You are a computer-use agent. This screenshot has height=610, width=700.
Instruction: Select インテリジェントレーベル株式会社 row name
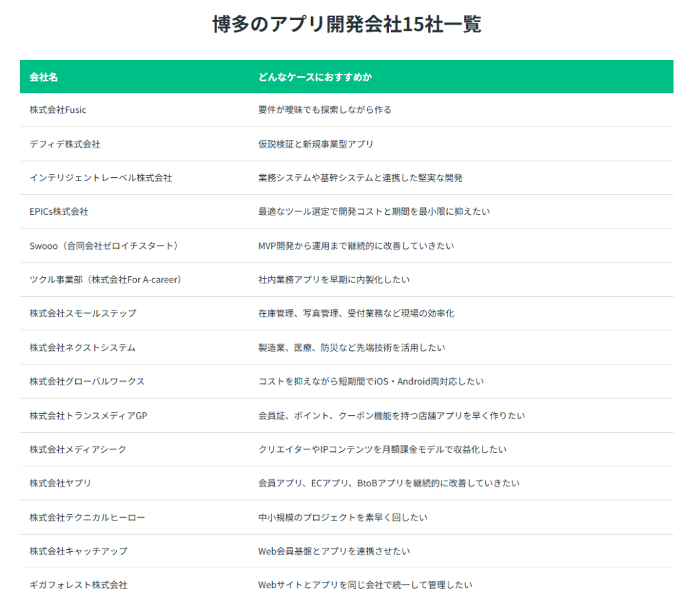[x=100, y=178]
